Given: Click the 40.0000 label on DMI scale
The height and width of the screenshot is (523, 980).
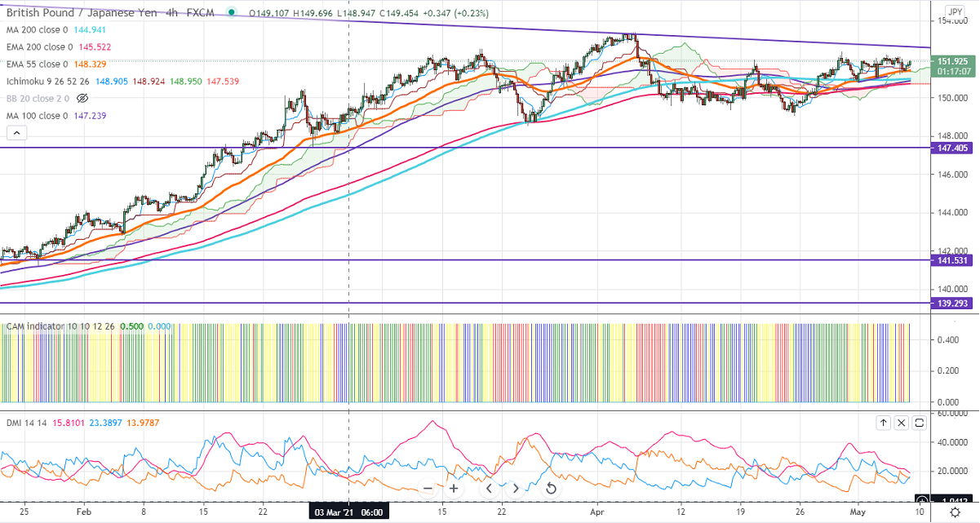Looking at the screenshot, I should click(954, 443).
